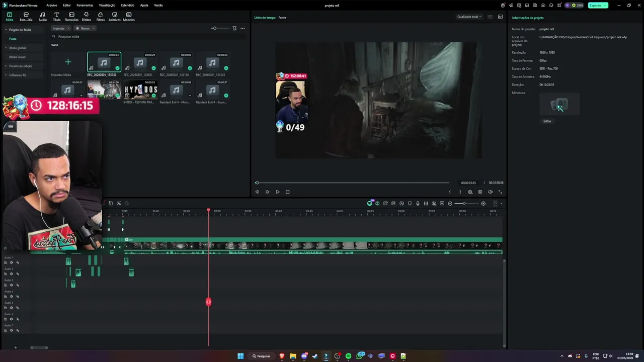This screenshot has width=644, height=362.
Task: Expand the Mídia global section
Action: pos(6,48)
